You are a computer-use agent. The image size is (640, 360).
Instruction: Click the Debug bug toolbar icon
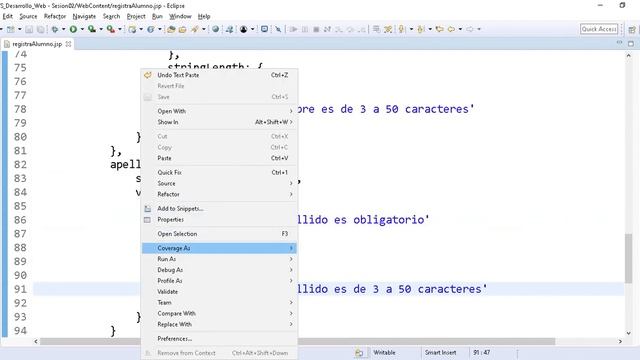point(55,29)
